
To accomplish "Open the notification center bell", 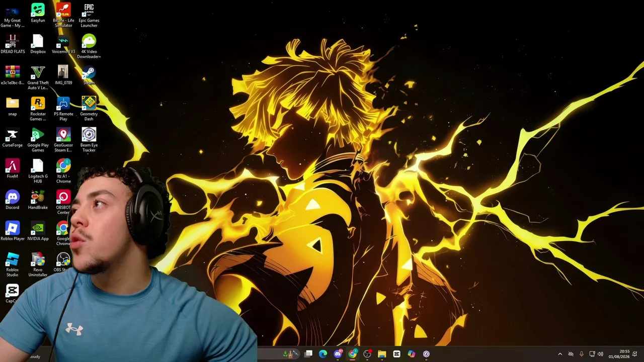I will [x=635, y=354].
